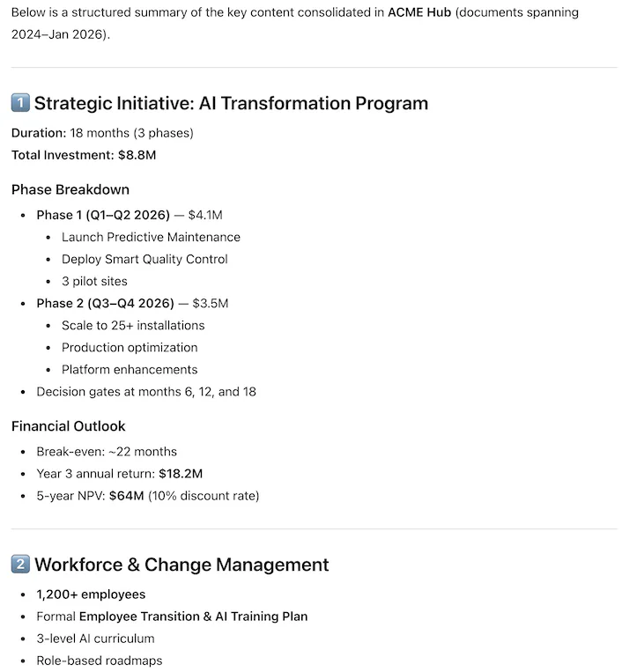This screenshot has width=622, height=672.
Task: Click Employee Transition & AI Training Plan text
Action: coord(194,617)
